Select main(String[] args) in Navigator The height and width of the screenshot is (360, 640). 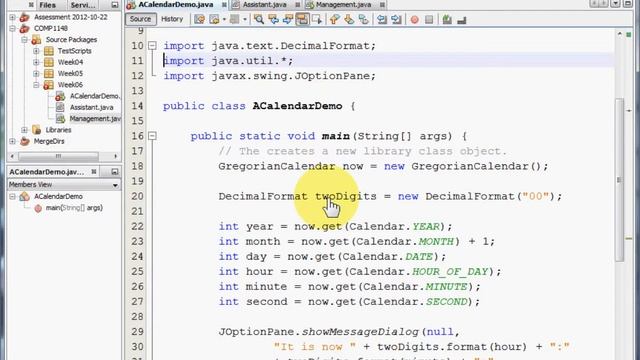point(74,208)
